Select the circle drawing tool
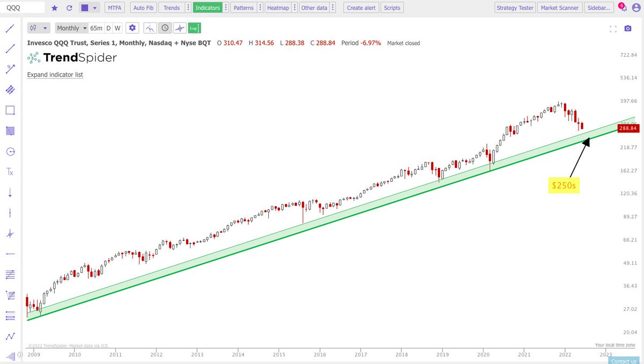Image resolution: width=644 pixels, height=364 pixels. point(10,152)
